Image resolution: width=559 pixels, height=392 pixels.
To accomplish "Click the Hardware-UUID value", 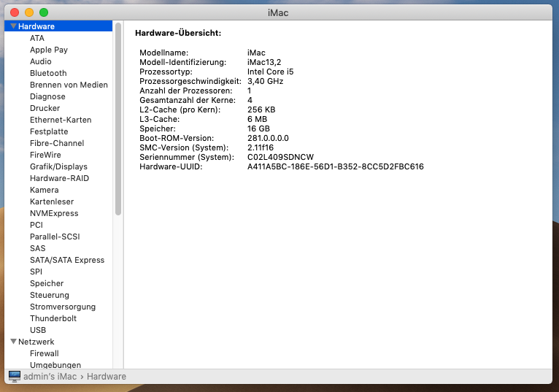I will pyautogui.click(x=336, y=167).
